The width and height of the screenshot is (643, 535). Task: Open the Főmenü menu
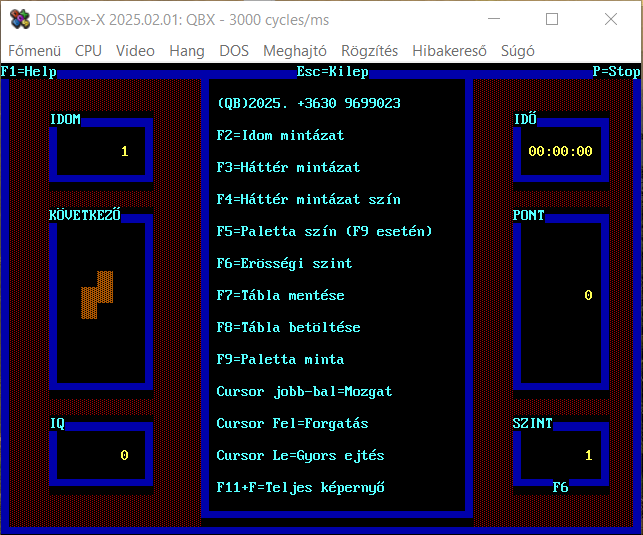click(34, 51)
